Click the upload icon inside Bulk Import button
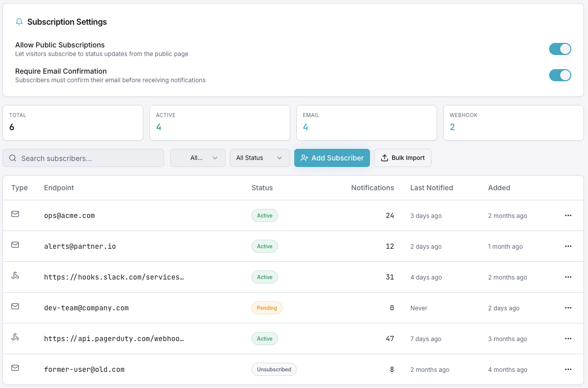 coord(385,158)
